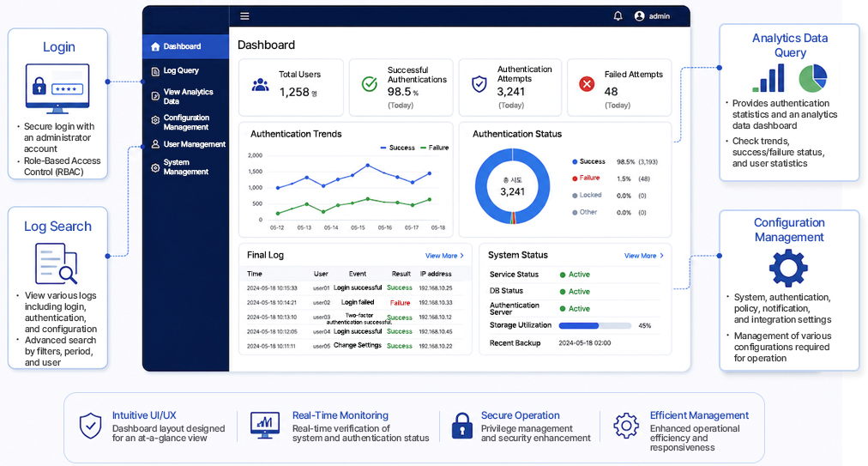Click the green checkmark Successful Authentications icon
The height and width of the screenshot is (466, 868).
[x=369, y=83]
